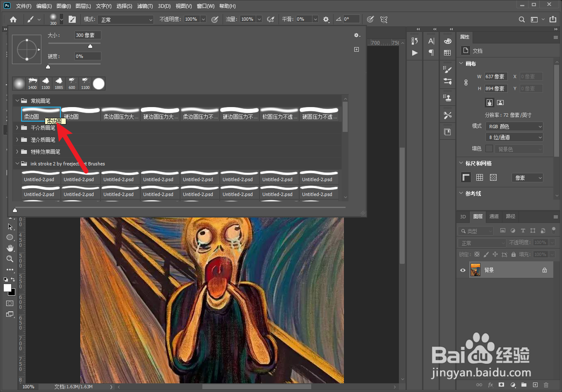Open the brush settings panel toggle icon
The height and width of the screenshot is (392, 562).
(72, 19)
